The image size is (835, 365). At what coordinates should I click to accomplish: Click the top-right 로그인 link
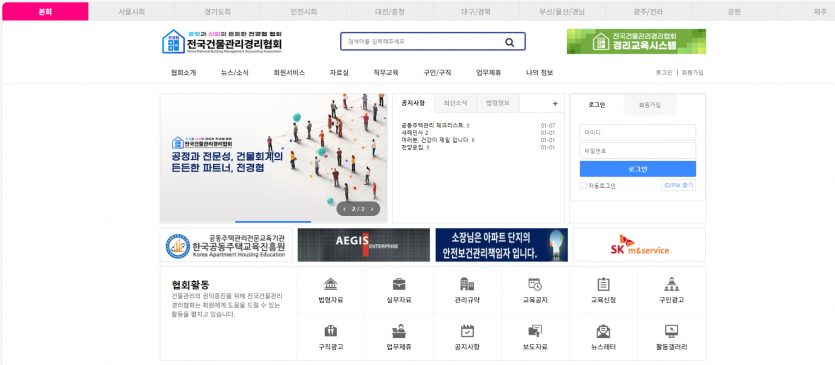click(x=664, y=73)
